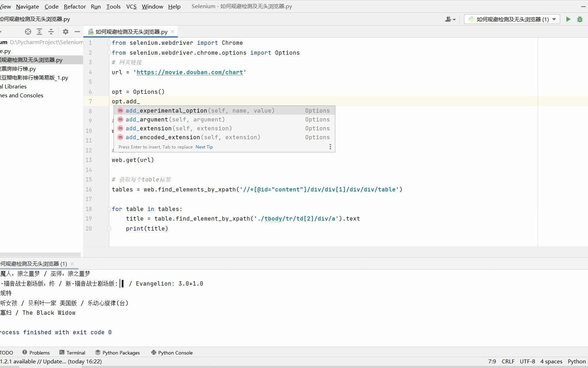
Task: Toggle fold marker at line 1 imports
Action: (x=109, y=43)
